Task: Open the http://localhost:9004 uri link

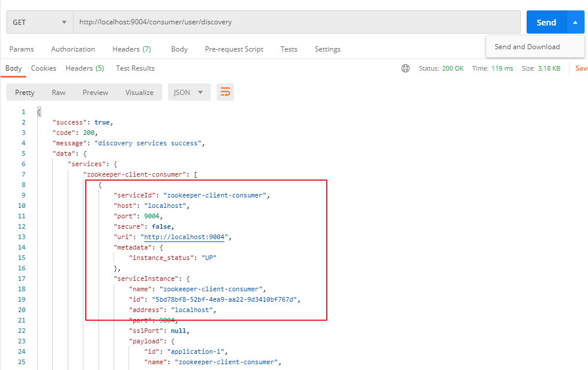Action: [x=184, y=237]
